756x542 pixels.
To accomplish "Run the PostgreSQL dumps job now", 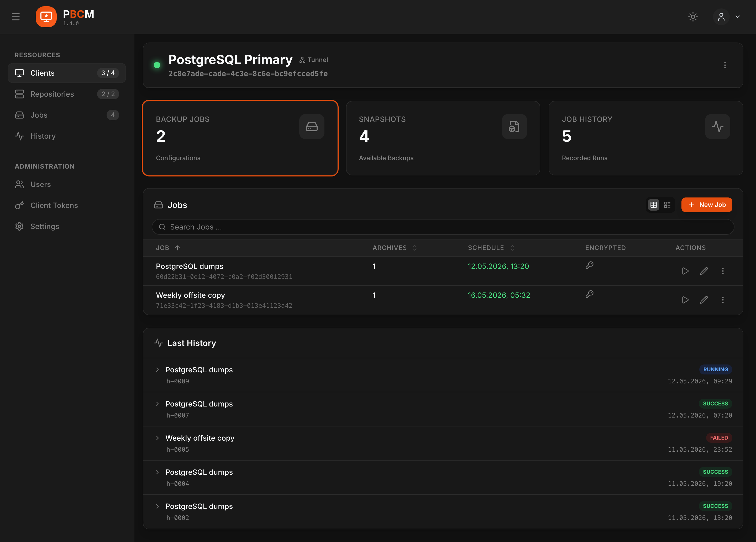I will tap(685, 271).
